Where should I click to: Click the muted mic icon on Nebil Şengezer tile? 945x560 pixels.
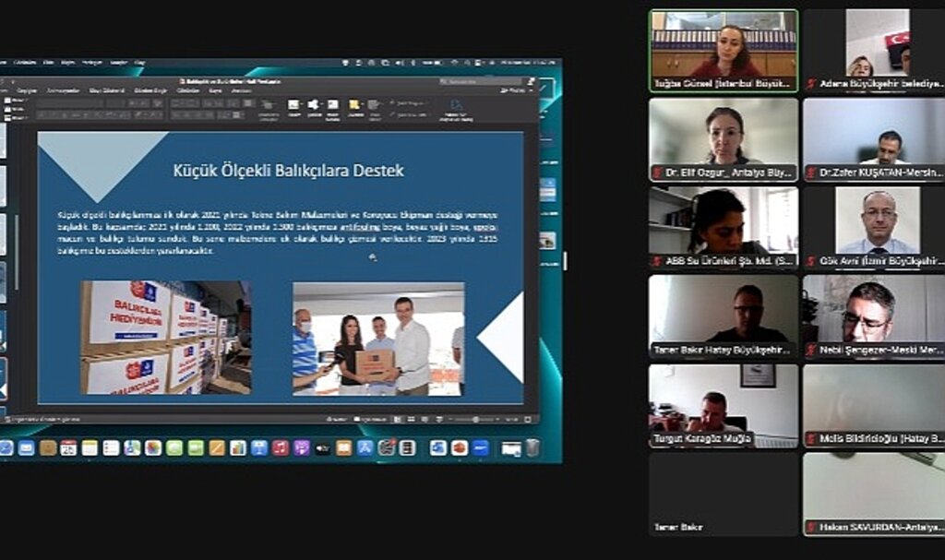(x=811, y=351)
